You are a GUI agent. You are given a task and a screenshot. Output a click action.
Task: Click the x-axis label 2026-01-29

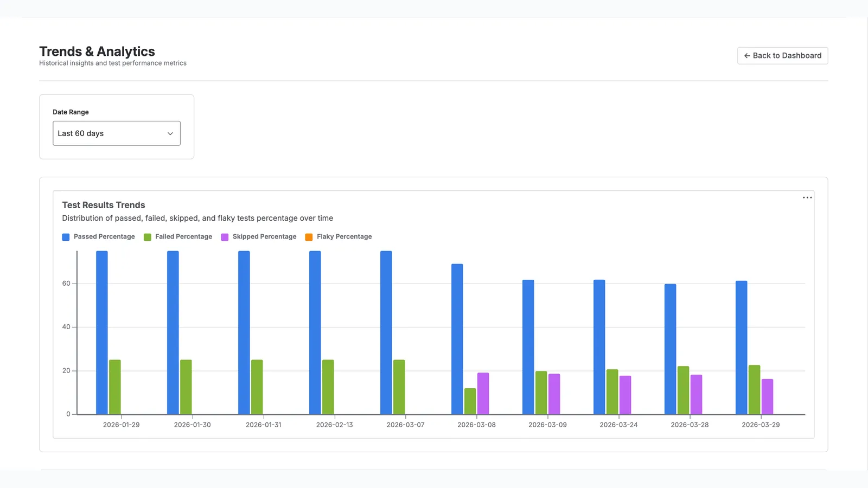[x=122, y=425]
